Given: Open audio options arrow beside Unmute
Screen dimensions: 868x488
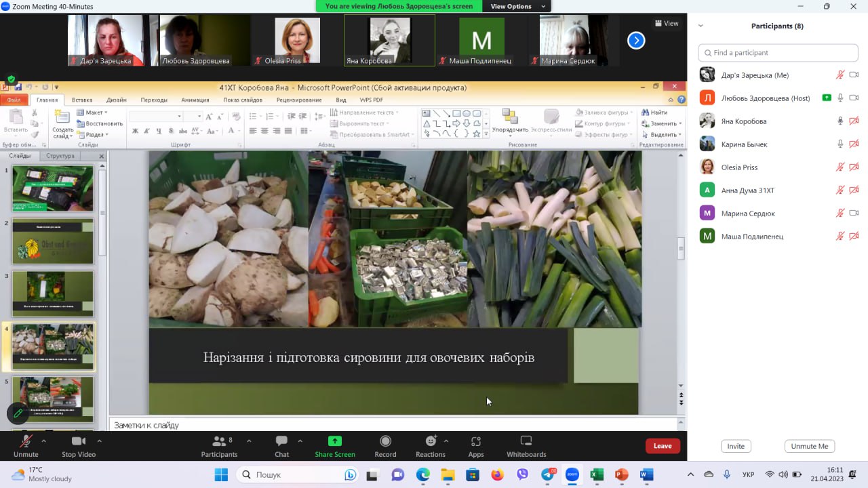Looking at the screenshot, I should [44, 441].
